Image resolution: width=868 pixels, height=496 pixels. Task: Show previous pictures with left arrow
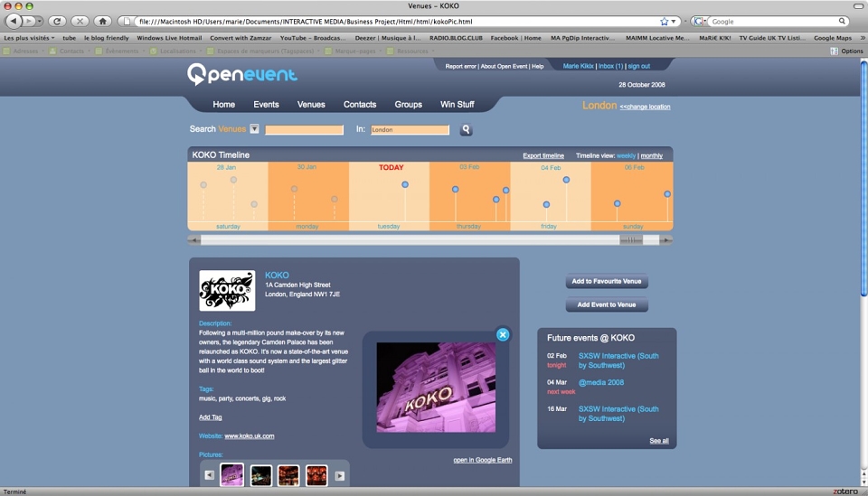209,475
